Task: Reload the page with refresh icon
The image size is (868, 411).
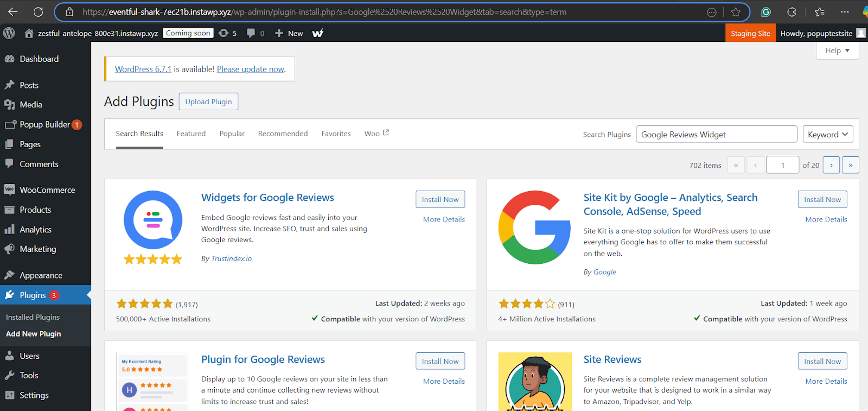Action: pyautogui.click(x=38, y=11)
